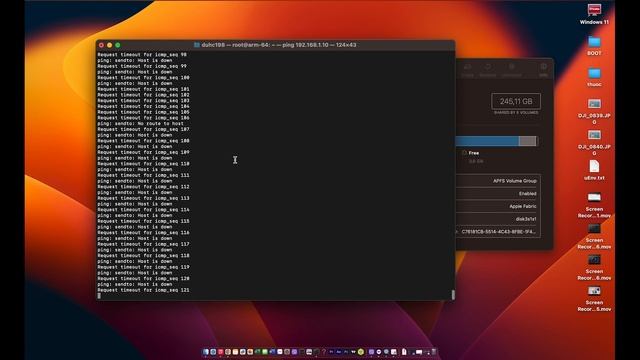Click the Enabled value row
This screenshot has width=640, height=360.
point(498,193)
